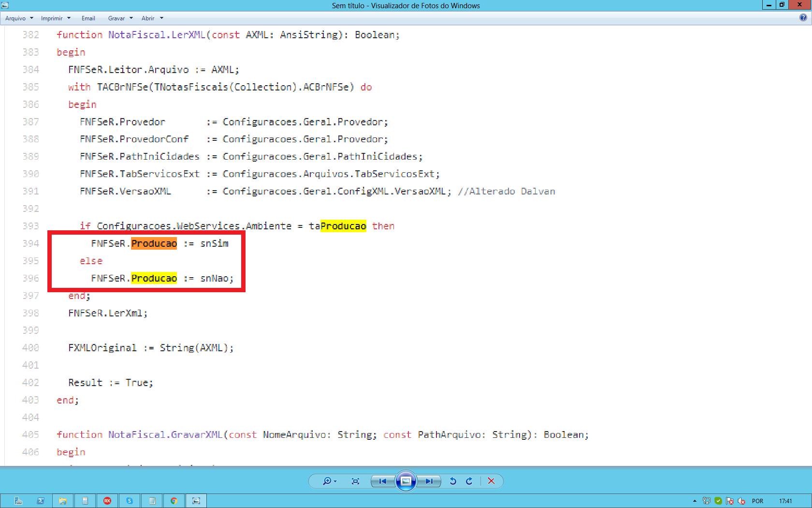Click the Email toolbar item
Viewport: 812px width, 508px height.
point(88,18)
